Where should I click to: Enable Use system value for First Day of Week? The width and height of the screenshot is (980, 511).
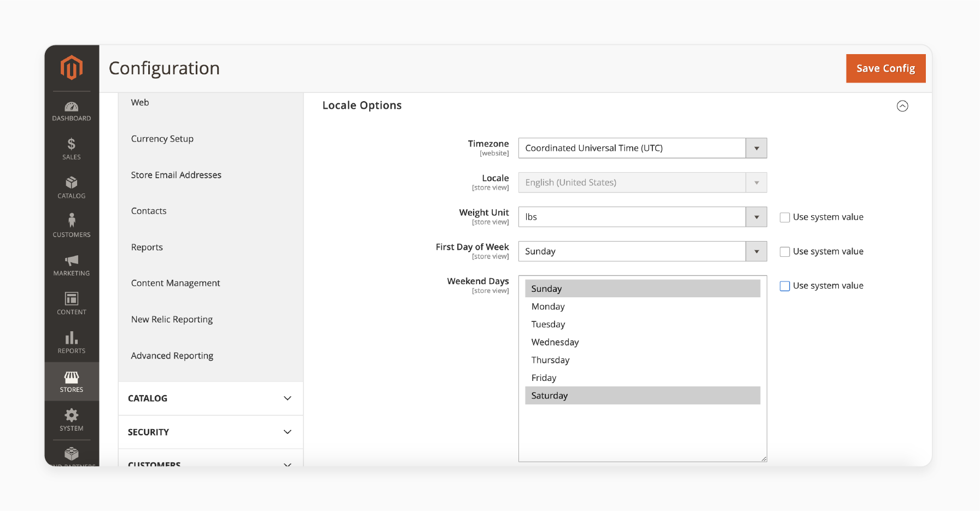[785, 252]
